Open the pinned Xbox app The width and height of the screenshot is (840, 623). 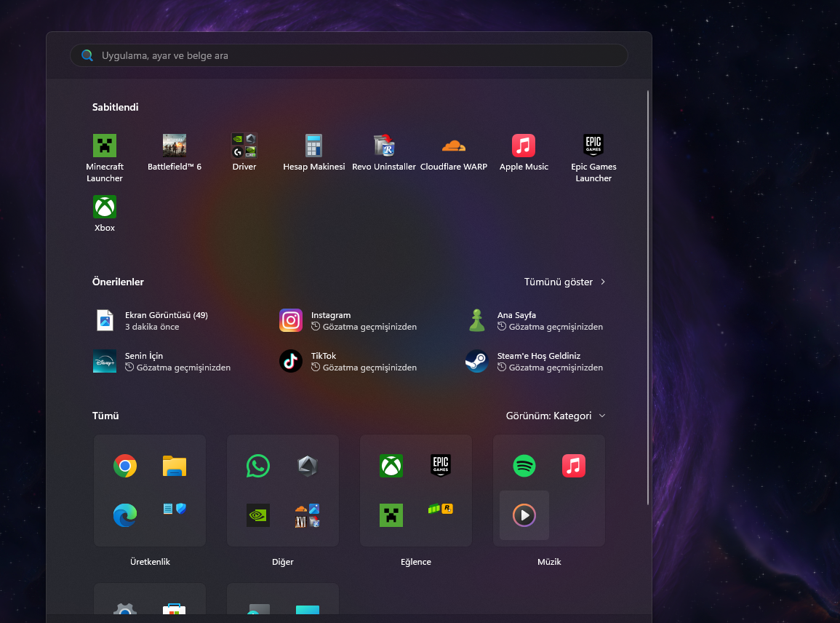click(x=105, y=213)
